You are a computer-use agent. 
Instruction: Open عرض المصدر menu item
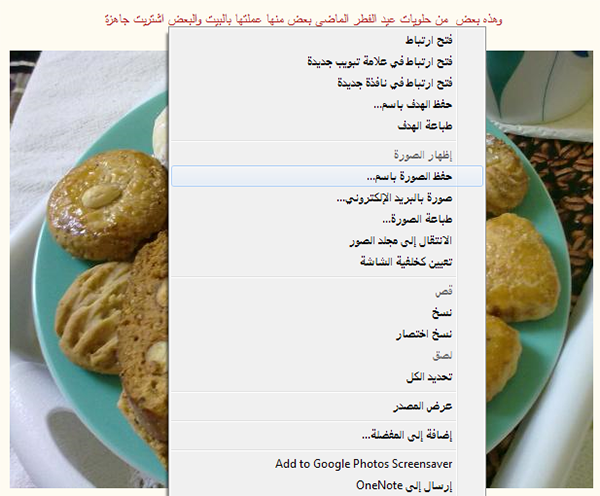(327, 406)
